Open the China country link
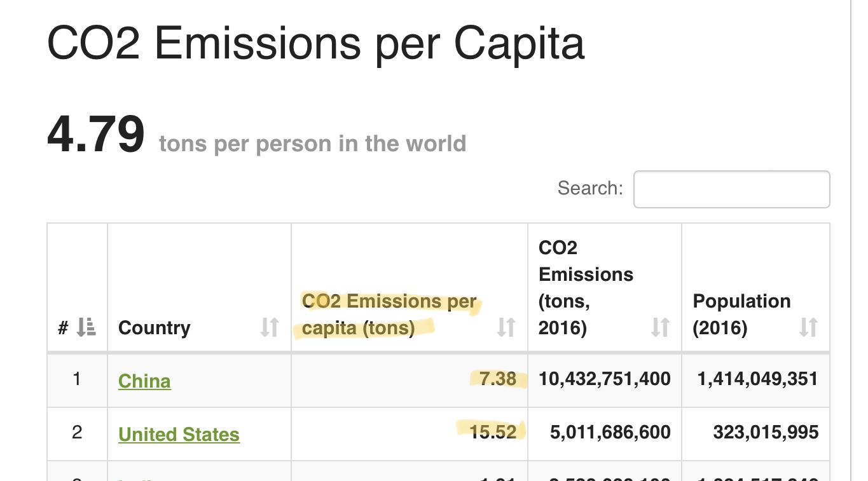Image resolution: width=868 pixels, height=481 pixels. [x=144, y=381]
